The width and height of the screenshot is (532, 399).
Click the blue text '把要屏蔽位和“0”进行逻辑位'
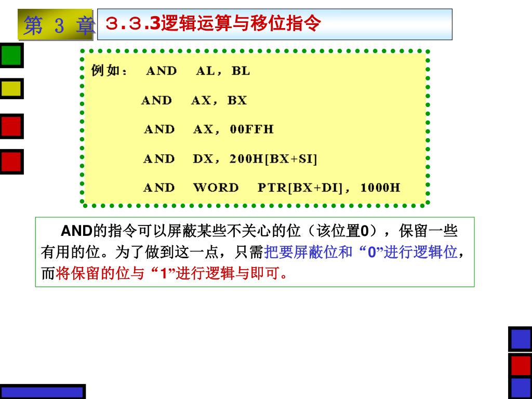[x=361, y=252]
